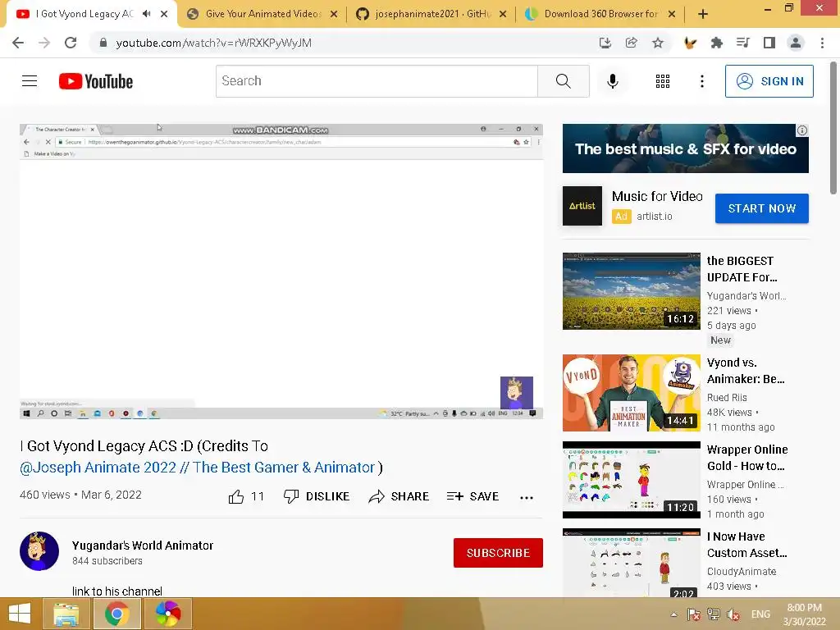Open the taskbar clock and date

click(804, 614)
